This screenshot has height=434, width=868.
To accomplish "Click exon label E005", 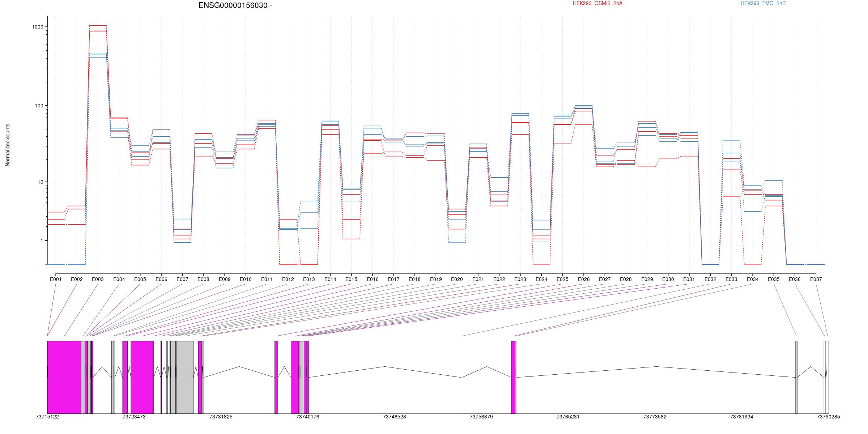I will (140, 279).
